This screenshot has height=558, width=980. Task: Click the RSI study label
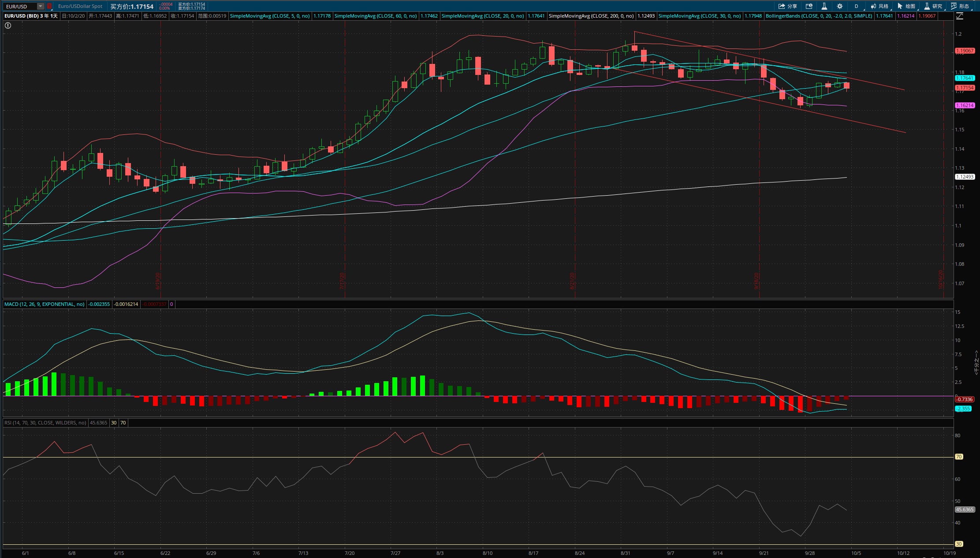(45, 423)
